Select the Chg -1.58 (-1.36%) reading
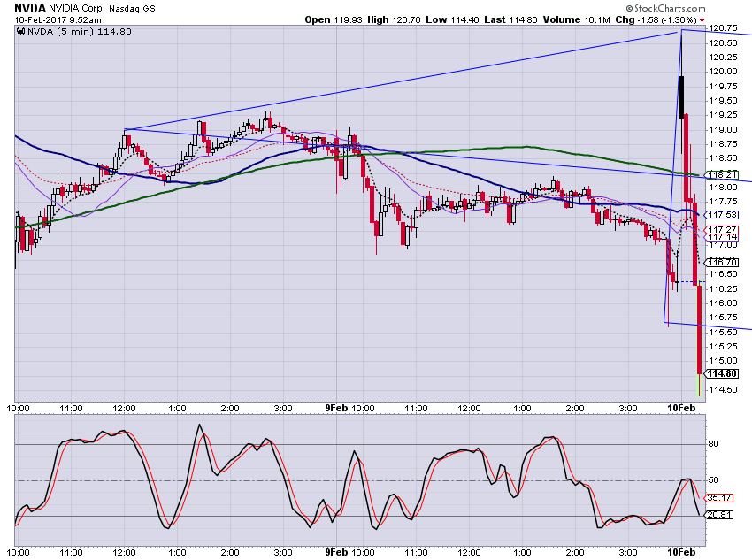The image size is (752, 560). point(656,20)
